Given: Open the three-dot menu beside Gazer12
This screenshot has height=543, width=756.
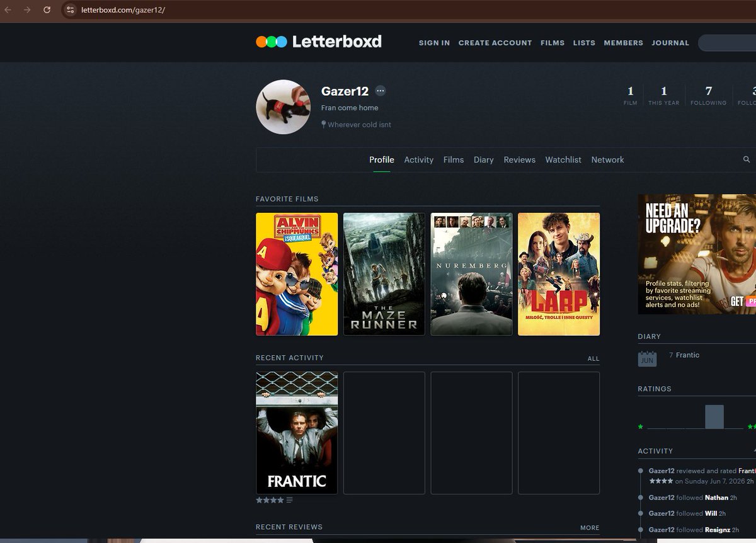Looking at the screenshot, I should pos(381,91).
